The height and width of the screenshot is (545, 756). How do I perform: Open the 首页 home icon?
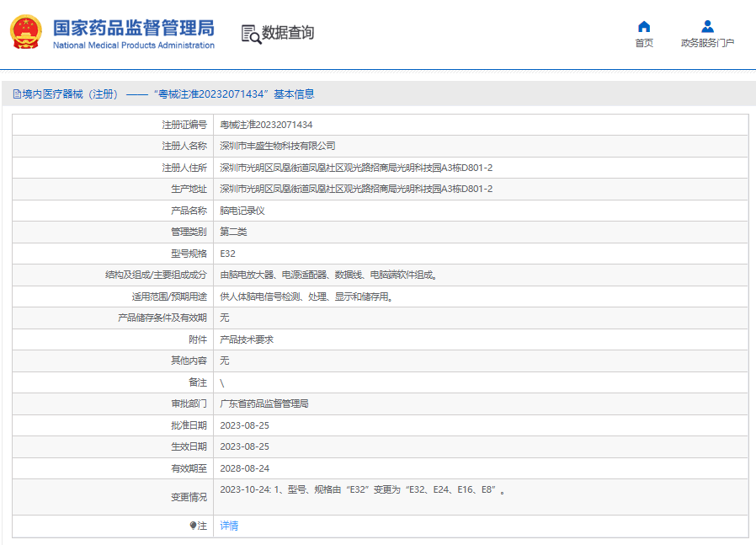tap(644, 26)
